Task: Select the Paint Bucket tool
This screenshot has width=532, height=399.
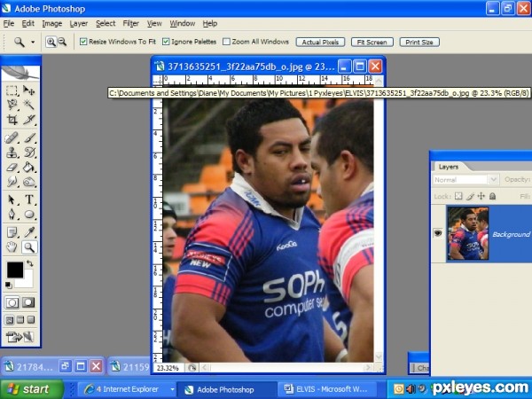Action: (29, 168)
